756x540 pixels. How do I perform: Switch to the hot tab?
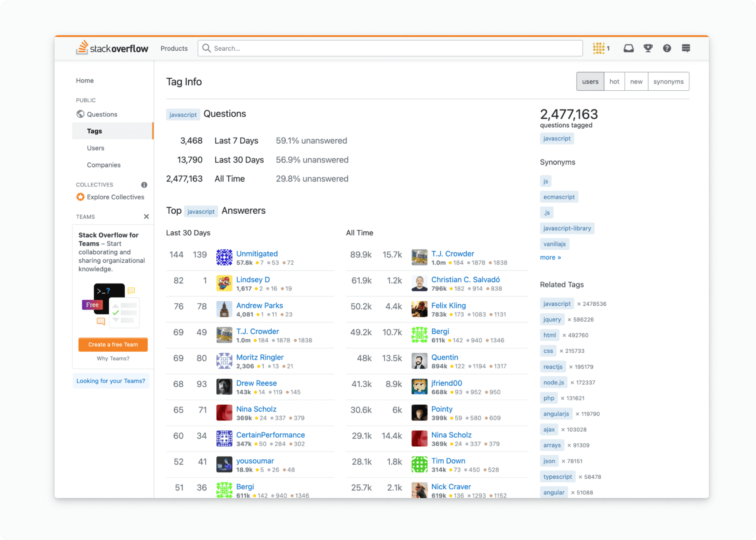click(x=614, y=81)
